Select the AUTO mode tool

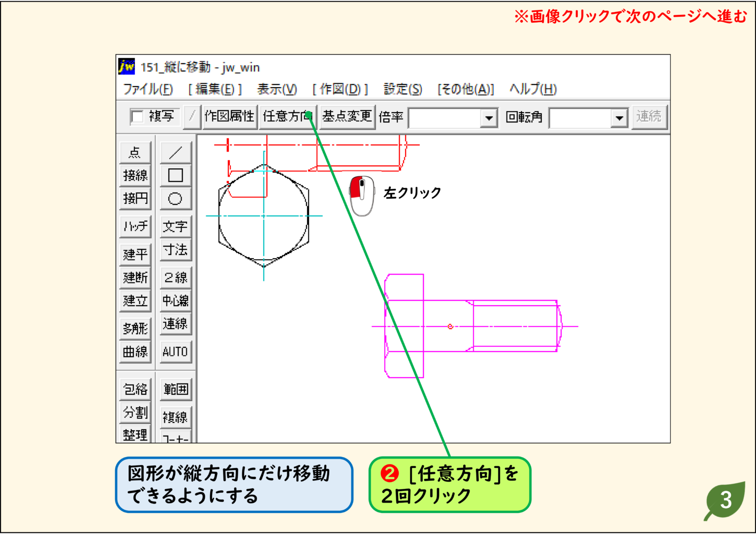[x=176, y=351]
